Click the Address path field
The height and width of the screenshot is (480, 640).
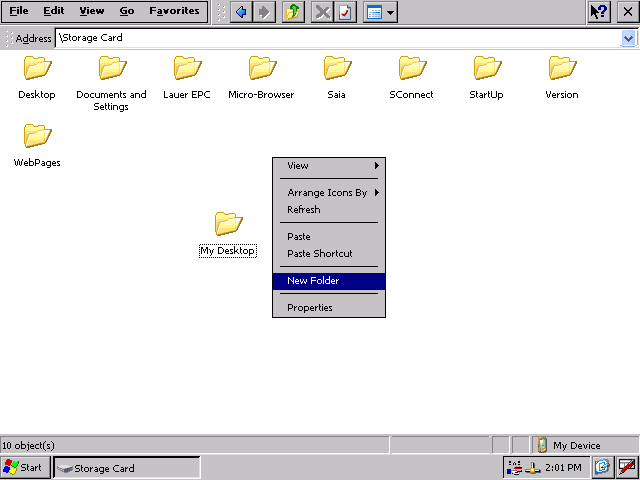pos(338,38)
